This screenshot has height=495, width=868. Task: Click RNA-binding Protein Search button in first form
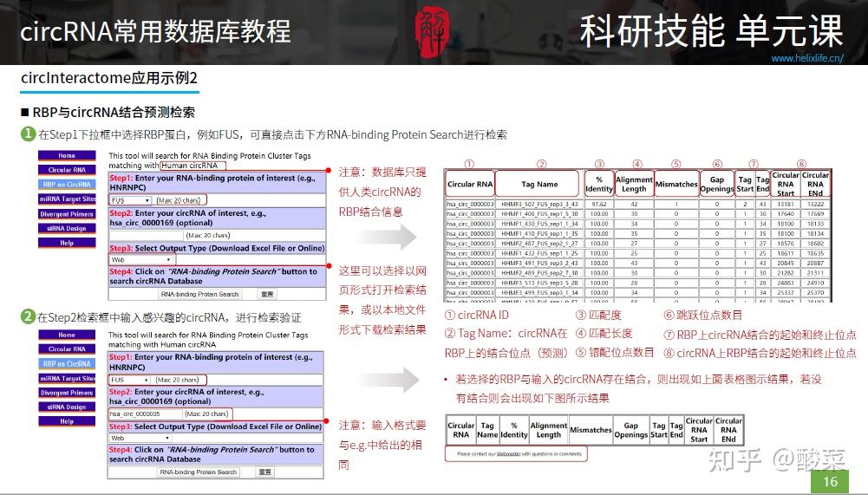pyautogui.click(x=199, y=294)
